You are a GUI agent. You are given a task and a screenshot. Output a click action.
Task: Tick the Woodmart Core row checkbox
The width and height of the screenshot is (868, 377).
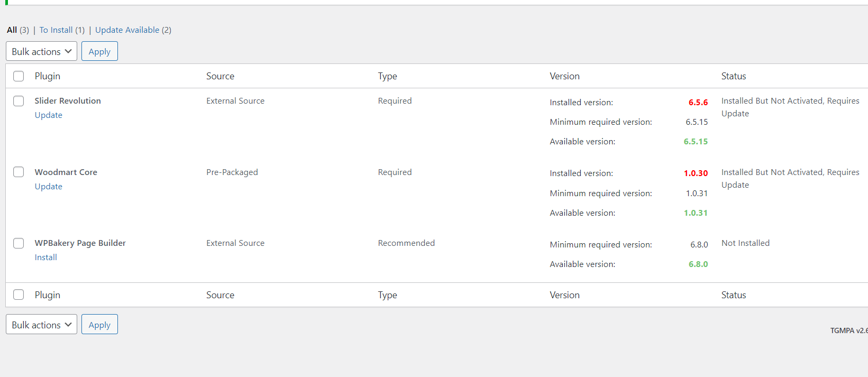click(19, 172)
